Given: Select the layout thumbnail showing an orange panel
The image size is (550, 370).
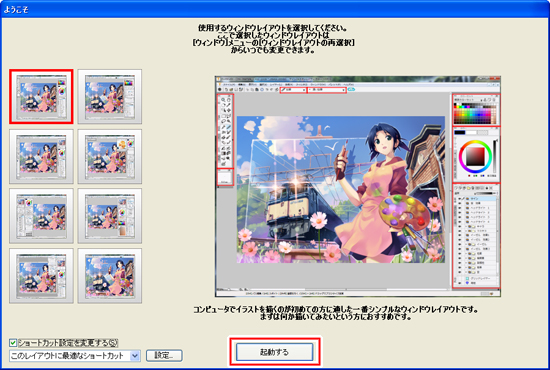Looking at the screenshot, I should [x=110, y=156].
